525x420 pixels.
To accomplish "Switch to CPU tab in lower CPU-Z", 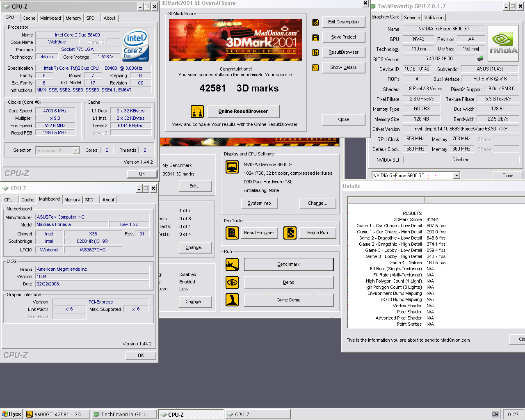I will pyautogui.click(x=9, y=200).
